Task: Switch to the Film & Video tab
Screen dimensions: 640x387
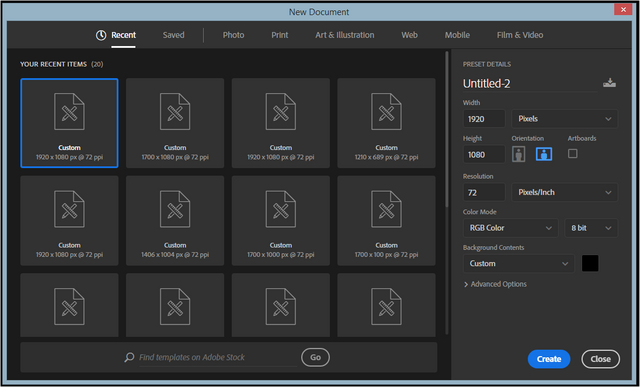Action: point(520,35)
